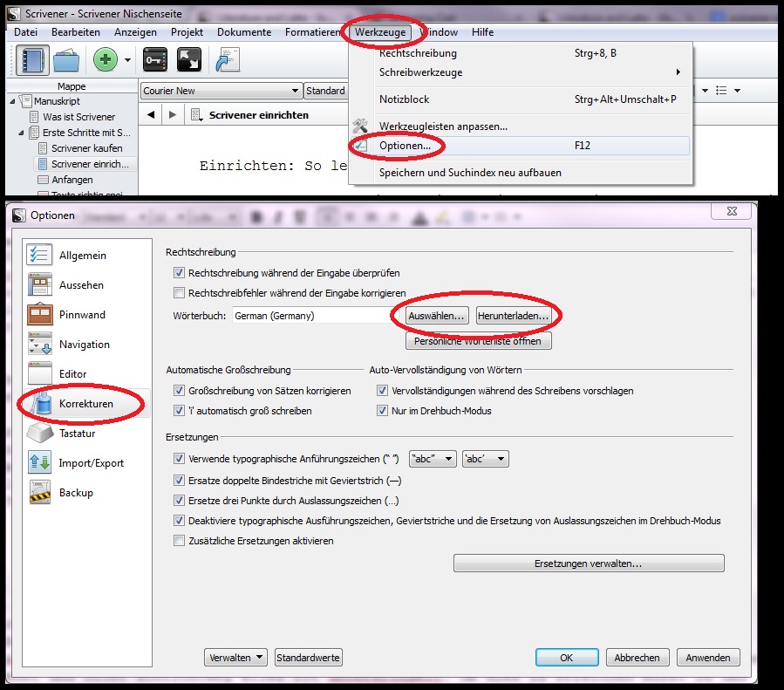
Task: Open the Binder view toolbar icon
Action: coord(32,58)
